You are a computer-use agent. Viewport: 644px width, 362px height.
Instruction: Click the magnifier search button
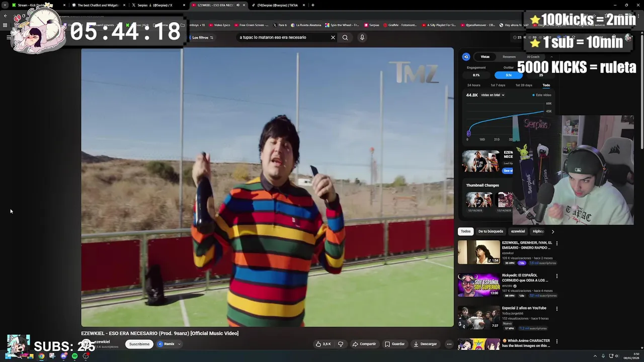345,37
